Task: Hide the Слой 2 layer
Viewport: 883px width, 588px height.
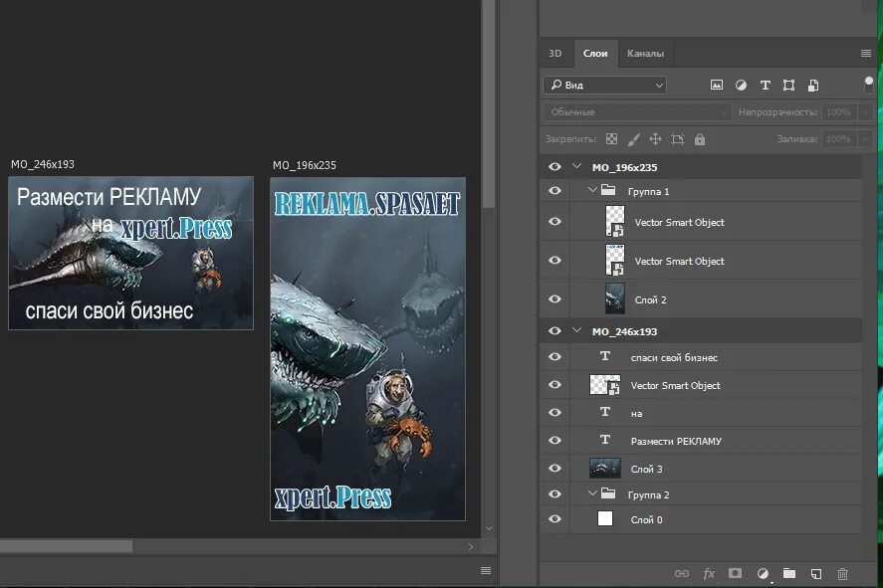Action: (x=554, y=299)
